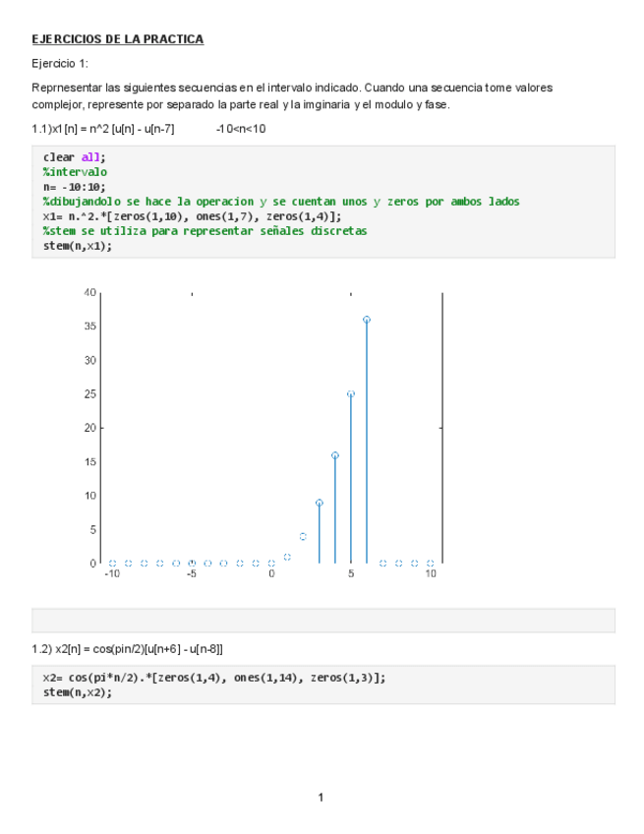This screenshot has height=834, width=644.
Task: Click the heading 'EJERCICIOS DE LA PRACTICA'
Action: [118, 39]
